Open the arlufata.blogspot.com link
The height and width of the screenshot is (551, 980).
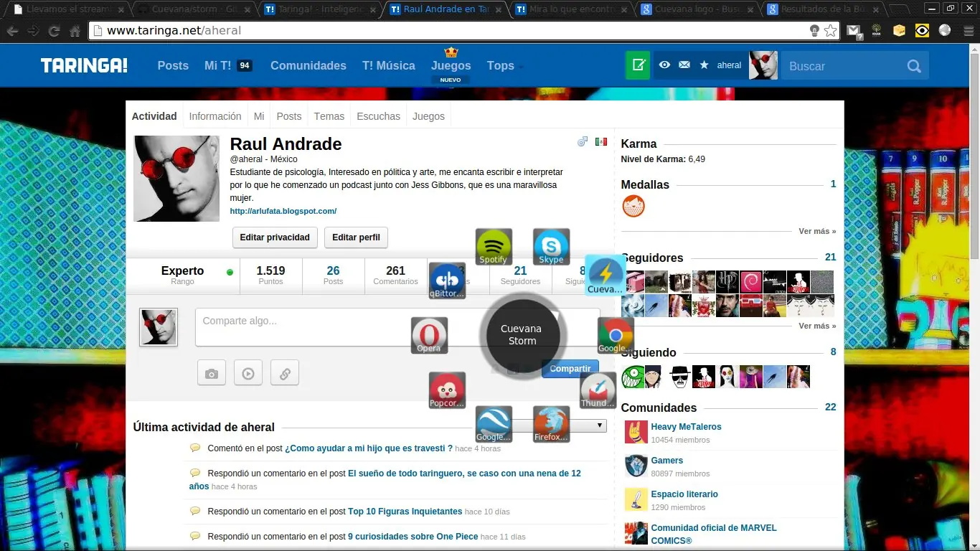(283, 211)
